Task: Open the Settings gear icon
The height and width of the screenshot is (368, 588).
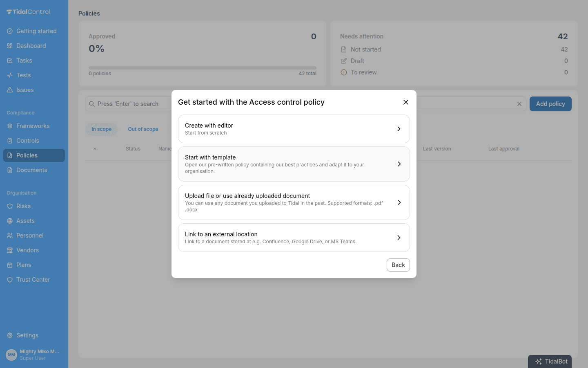Action: [10, 335]
